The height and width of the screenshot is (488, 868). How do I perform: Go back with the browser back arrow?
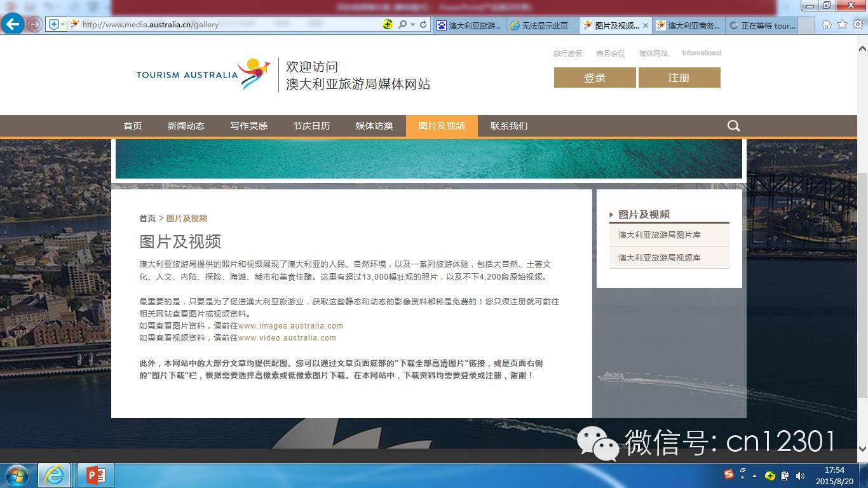[x=13, y=24]
